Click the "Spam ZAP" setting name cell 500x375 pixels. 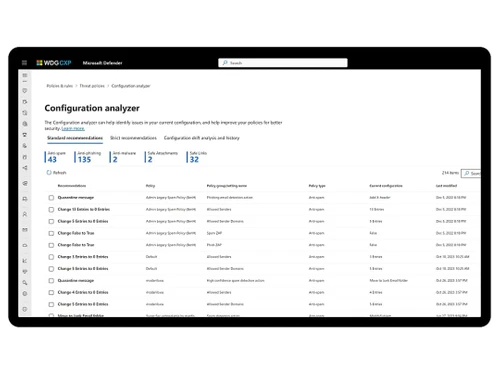[x=214, y=233]
